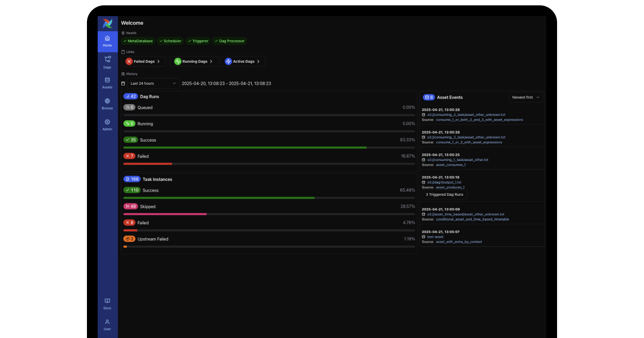This screenshot has width=644, height=338.
Task: Click the red Failed Dags X icon
Action: [129, 62]
